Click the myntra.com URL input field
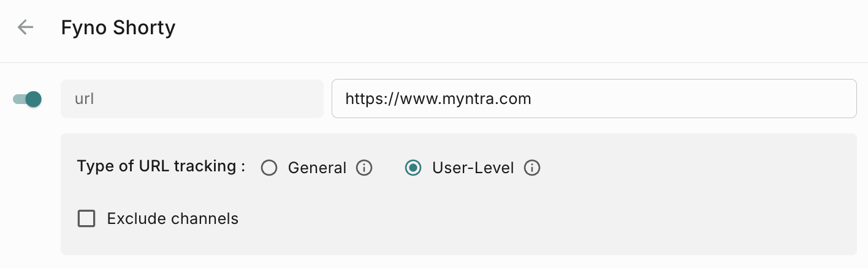This screenshot has width=868, height=268. tap(593, 99)
